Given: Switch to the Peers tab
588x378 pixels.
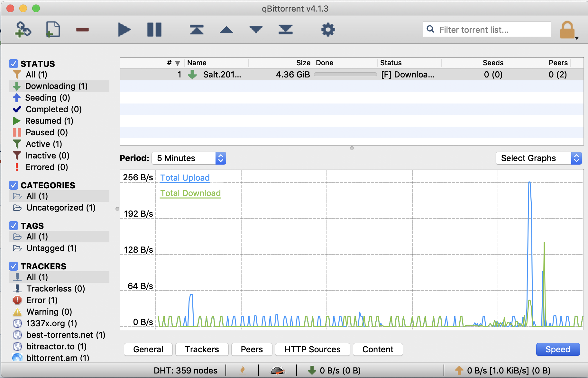Looking at the screenshot, I should pos(252,349).
